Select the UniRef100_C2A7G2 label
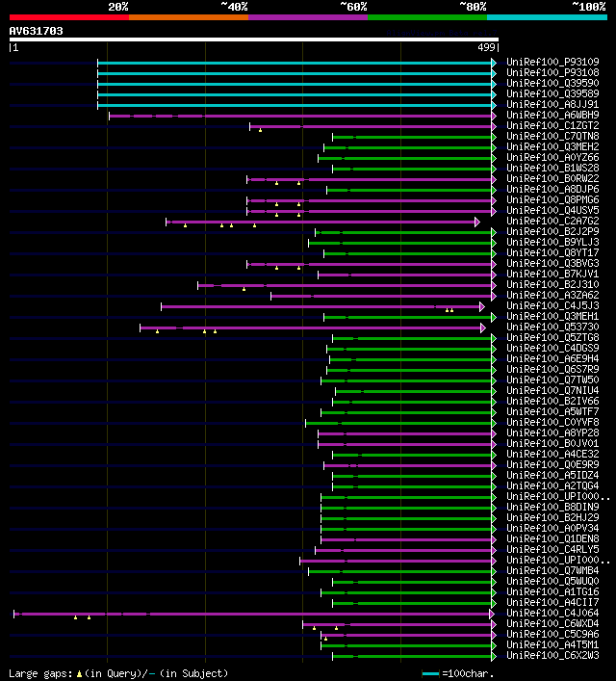Image resolution: width=616 pixels, height=681 pixels. 552,222
